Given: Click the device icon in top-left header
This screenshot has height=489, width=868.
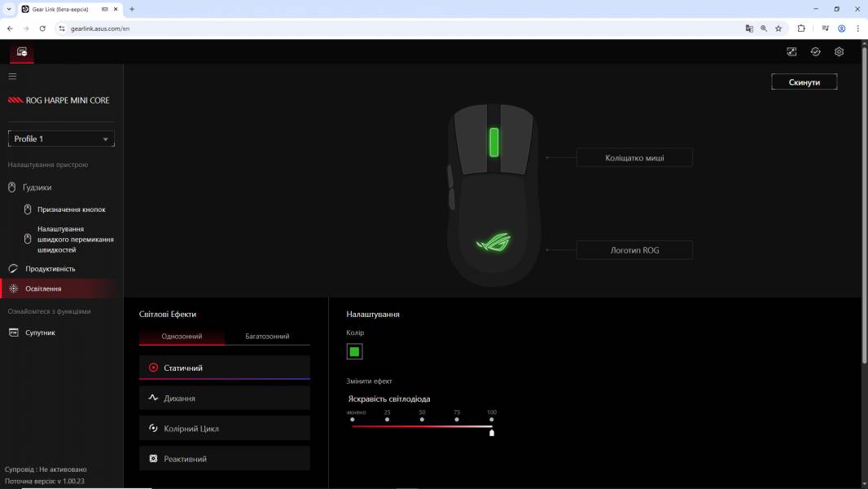Looking at the screenshot, I should pyautogui.click(x=22, y=51).
